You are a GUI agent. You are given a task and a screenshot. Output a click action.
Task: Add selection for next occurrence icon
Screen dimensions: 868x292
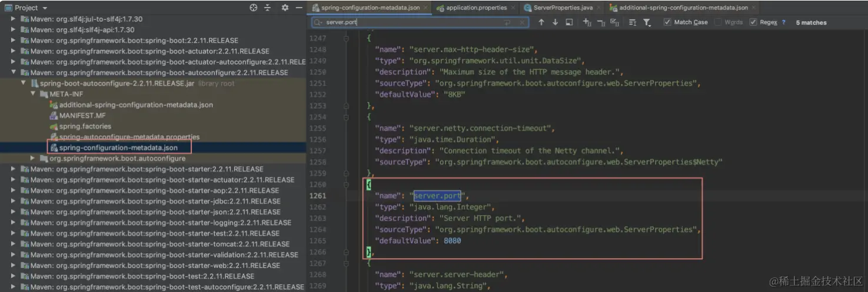(x=587, y=22)
